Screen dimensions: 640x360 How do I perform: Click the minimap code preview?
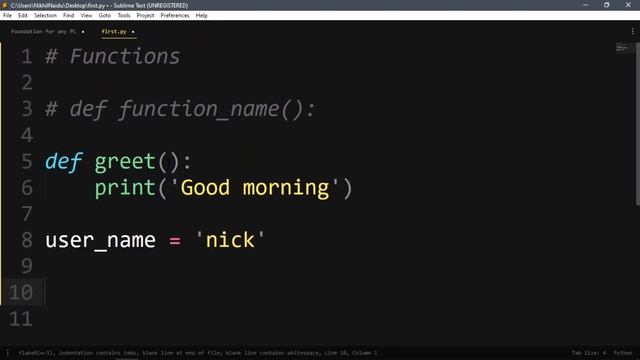pos(622,48)
